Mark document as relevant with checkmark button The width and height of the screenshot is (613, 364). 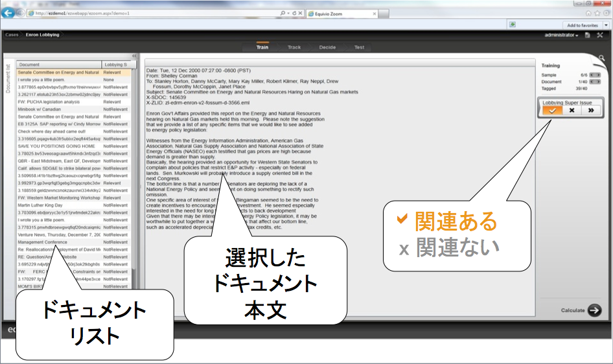(x=552, y=111)
